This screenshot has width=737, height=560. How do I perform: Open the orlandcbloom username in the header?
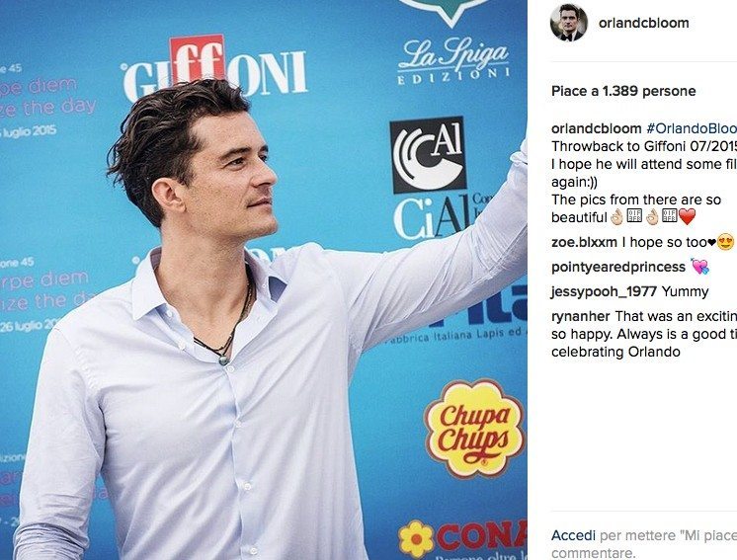tap(643, 23)
